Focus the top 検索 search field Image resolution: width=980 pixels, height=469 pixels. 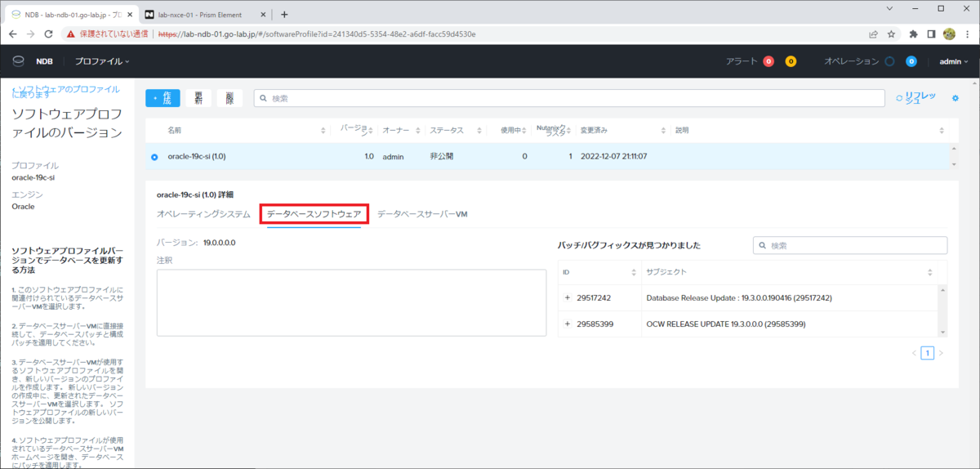(x=569, y=98)
